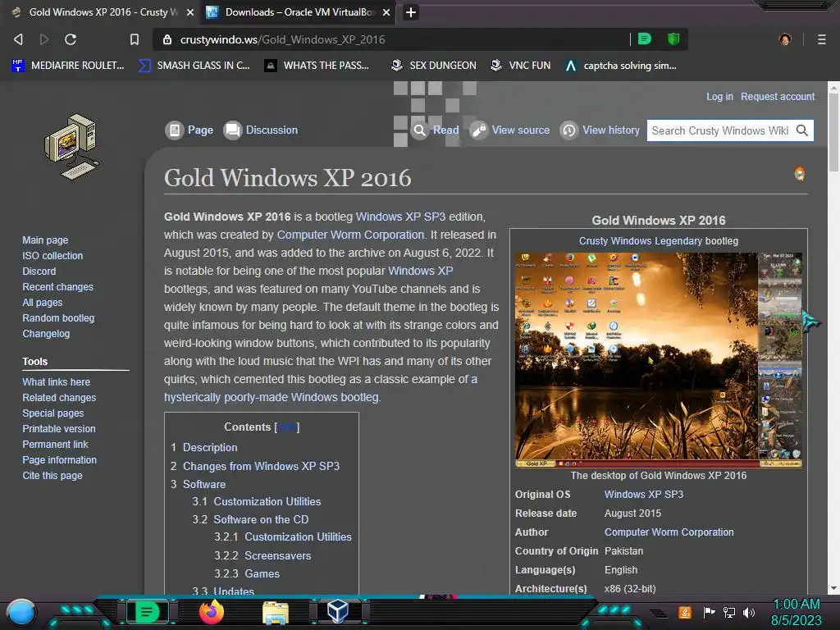Open View history
840x630 pixels.
point(600,130)
